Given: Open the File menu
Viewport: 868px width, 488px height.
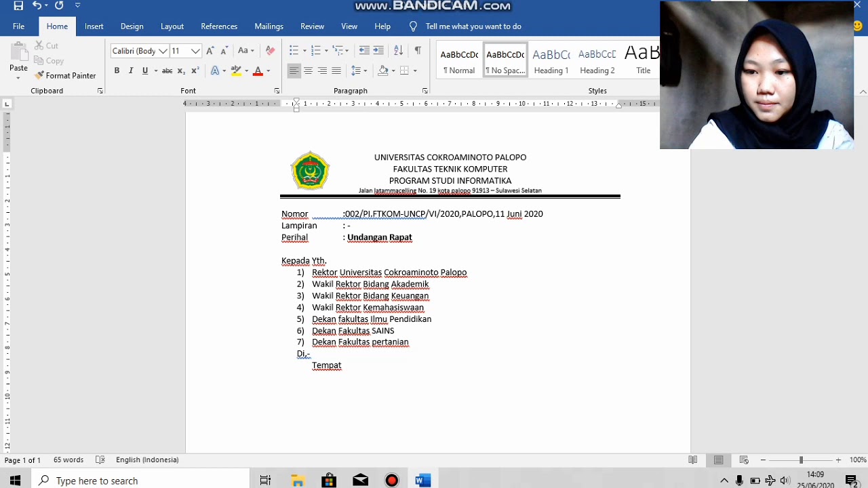Looking at the screenshot, I should click(x=18, y=26).
